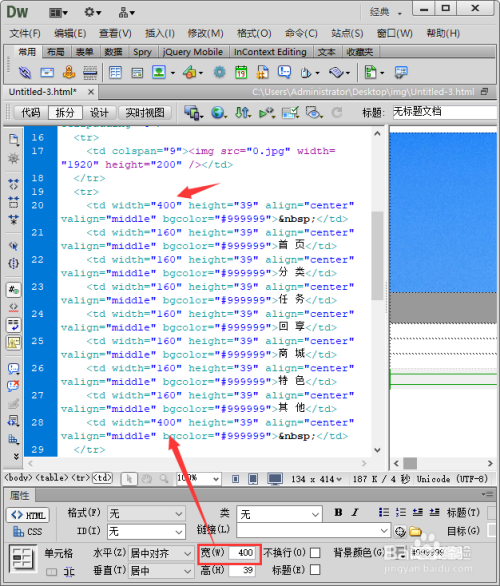Open Site management dropdown
The height and width of the screenshot is (586, 500).
click(x=126, y=13)
